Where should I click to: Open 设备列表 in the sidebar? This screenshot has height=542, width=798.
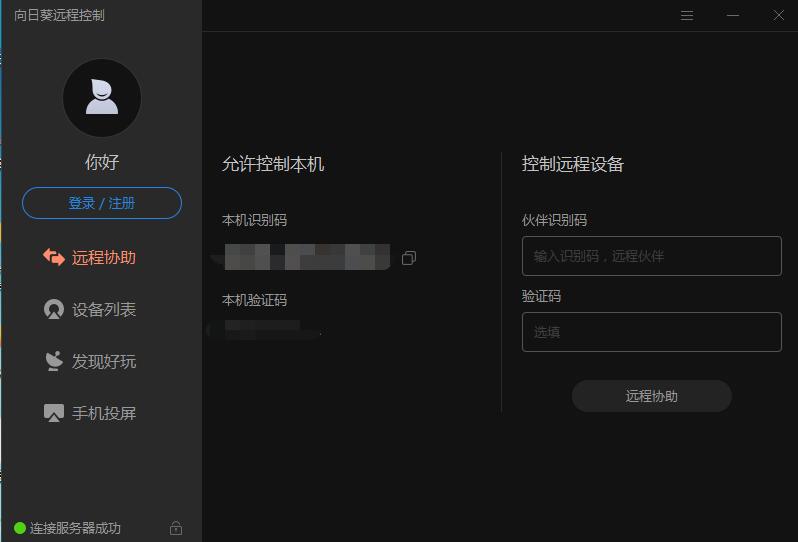click(x=90, y=309)
